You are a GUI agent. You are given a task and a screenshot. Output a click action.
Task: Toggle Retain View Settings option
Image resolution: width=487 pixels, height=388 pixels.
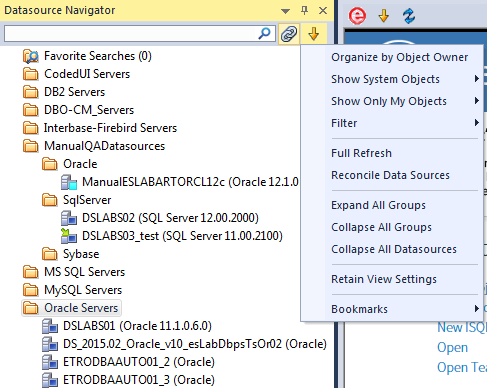pyautogui.click(x=384, y=279)
